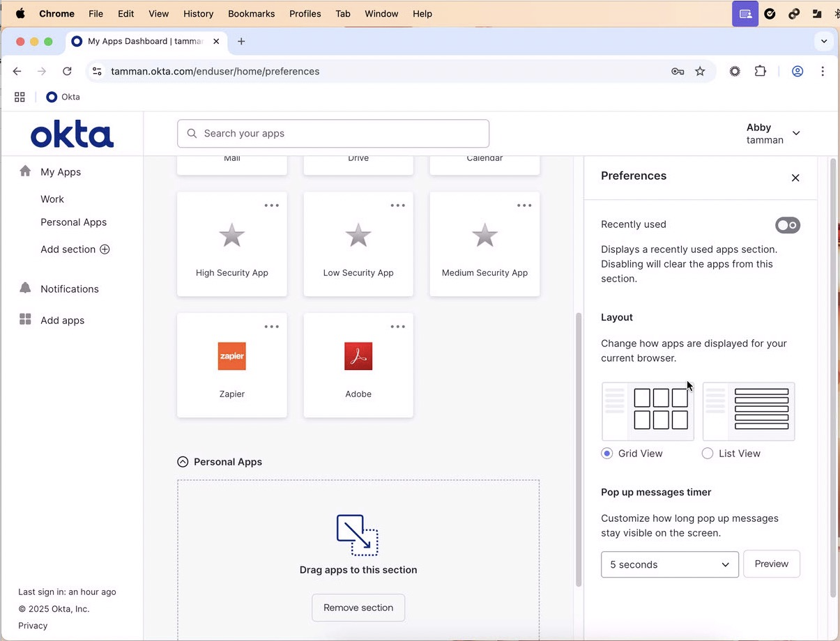Click the browser back arrow
Screen dimensions: 840x641
pos(17,71)
